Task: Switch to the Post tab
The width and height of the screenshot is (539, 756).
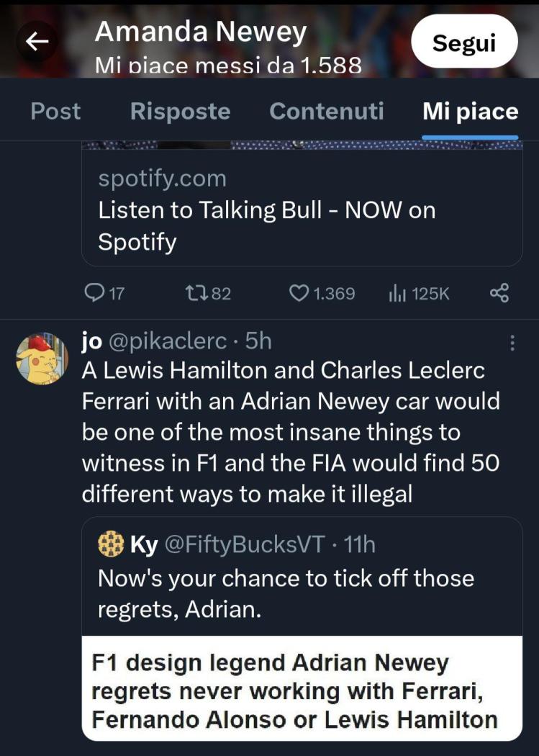Action: click(55, 112)
